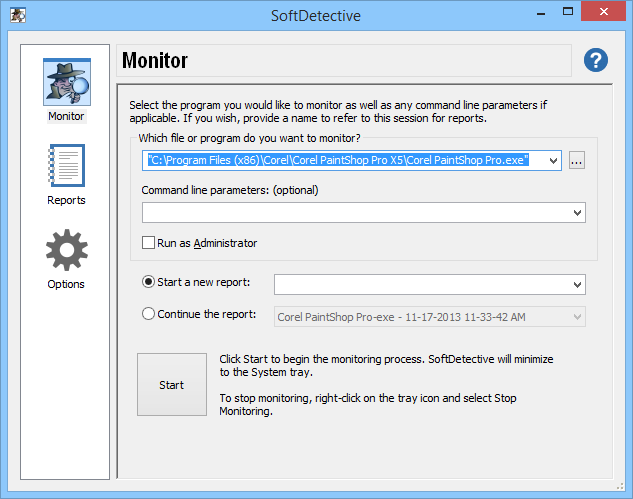Viewport: 633px width, 499px height.
Task: Click the SoftDetective title bar app icon
Action: [x=18, y=15]
